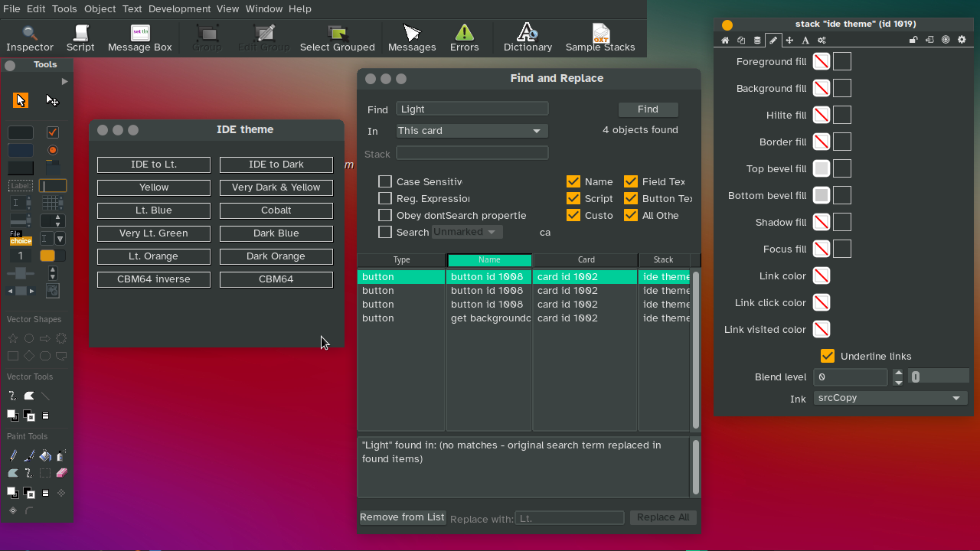Uncheck the Field Text search option
The image size is (980, 551).
631,181
